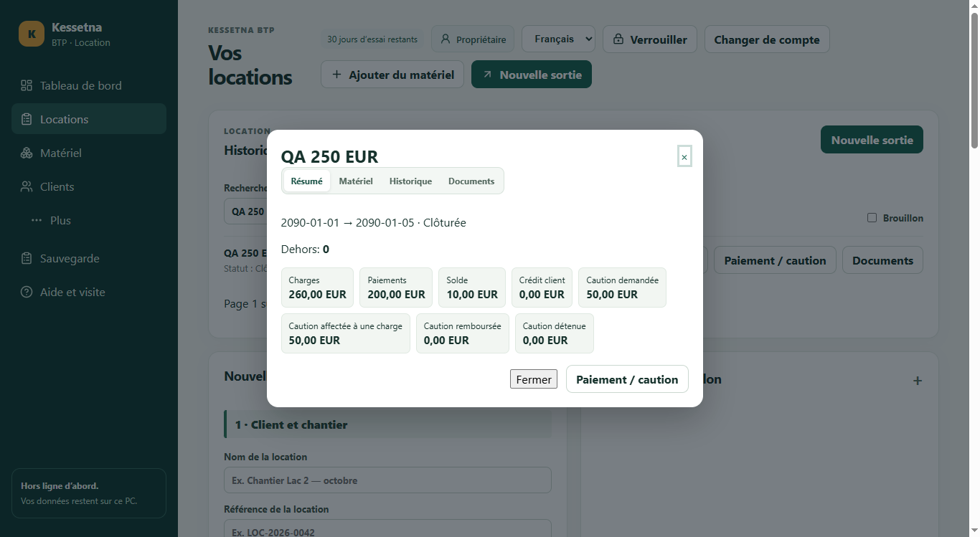Open Matériel page from sidebar

click(x=89, y=153)
